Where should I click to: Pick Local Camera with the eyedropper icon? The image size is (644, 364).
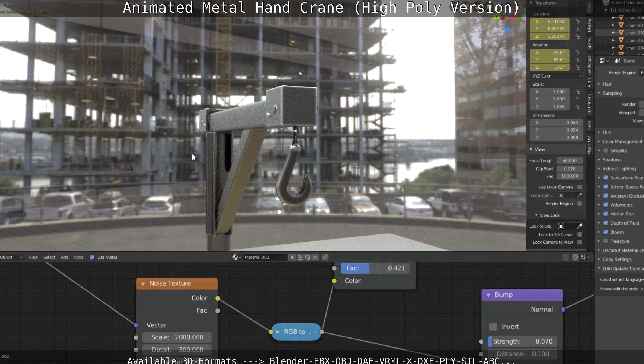click(580, 195)
